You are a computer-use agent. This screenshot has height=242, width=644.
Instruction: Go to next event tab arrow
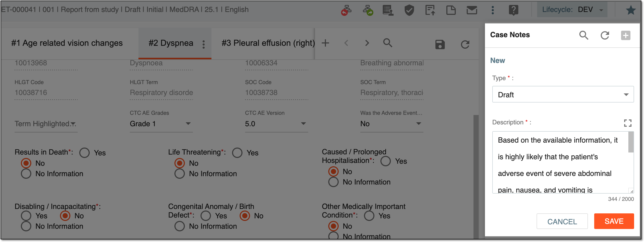(367, 43)
